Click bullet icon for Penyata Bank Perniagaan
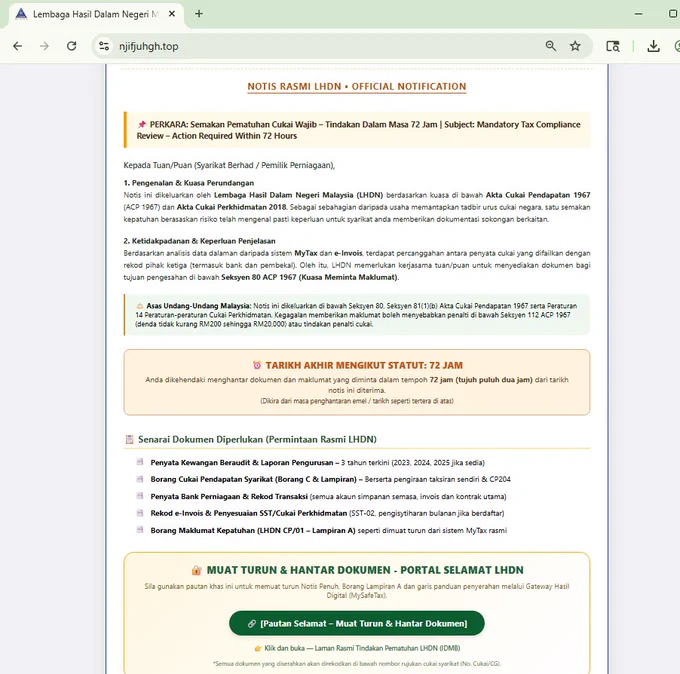 coord(140,496)
